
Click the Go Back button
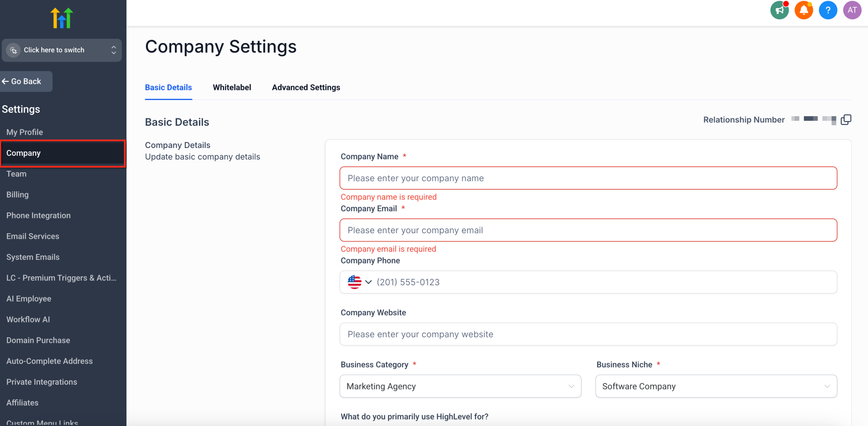23,81
